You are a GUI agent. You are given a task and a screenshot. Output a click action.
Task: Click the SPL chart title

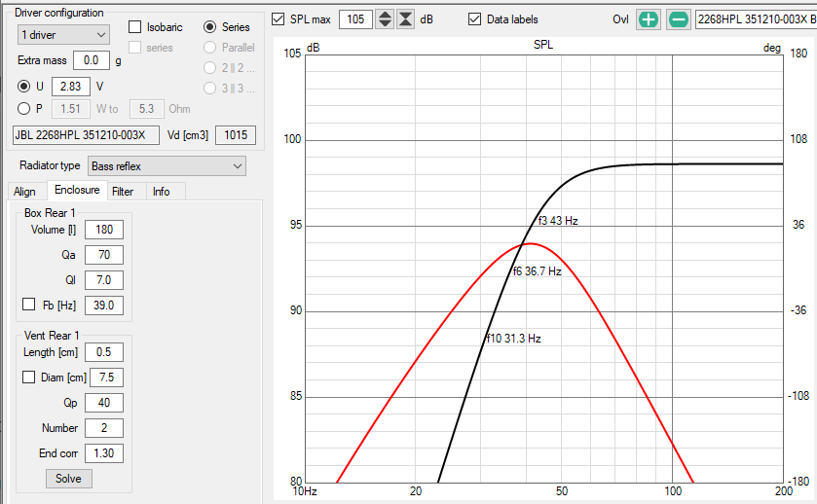coord(543,45)
